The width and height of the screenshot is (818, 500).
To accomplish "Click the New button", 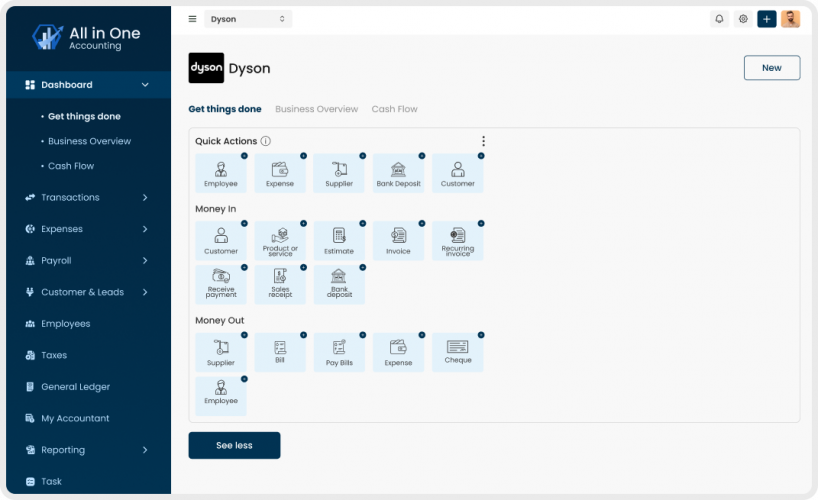I will click(772, 68).
